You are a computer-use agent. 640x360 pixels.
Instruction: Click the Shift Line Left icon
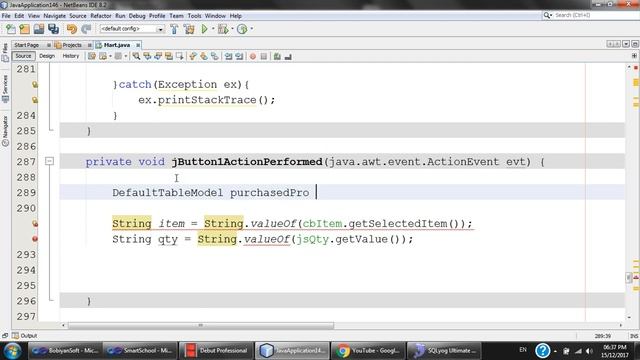coord(228,56)
